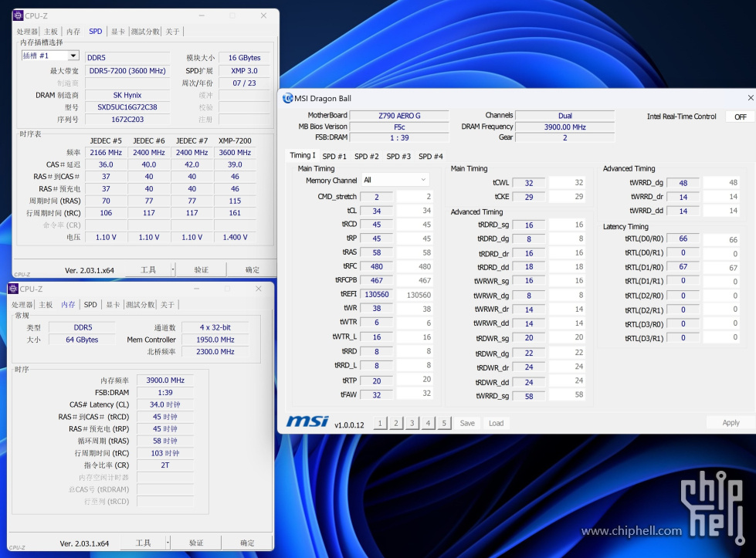Select Timing I tab in Dragon Ball

pyautogui.click(x=302, y=155)
